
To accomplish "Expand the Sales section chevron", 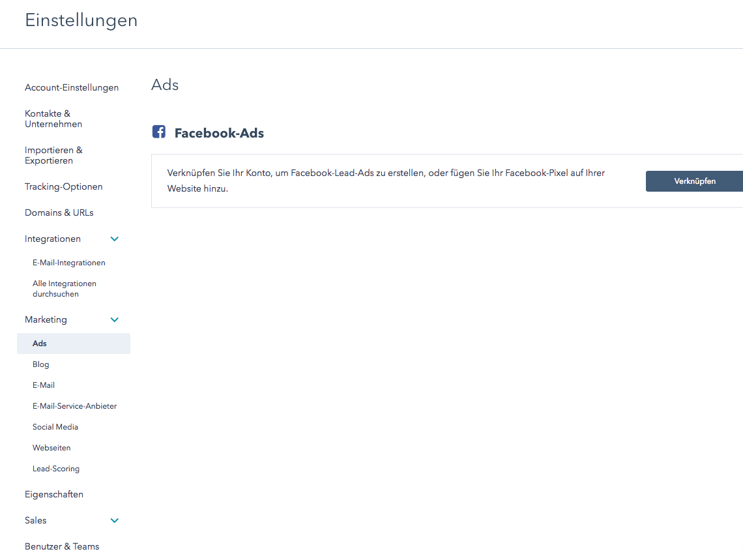I will click(x=114, y=520).
